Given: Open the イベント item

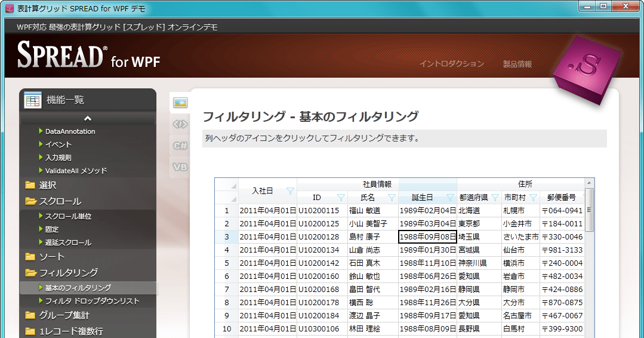Looking at the screenshot, I should (x=58, y=145).
